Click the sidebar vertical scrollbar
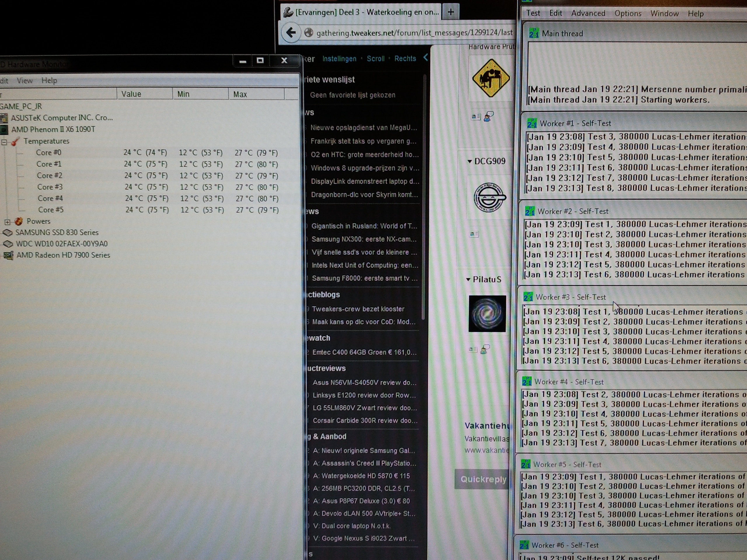 (423, 197)
